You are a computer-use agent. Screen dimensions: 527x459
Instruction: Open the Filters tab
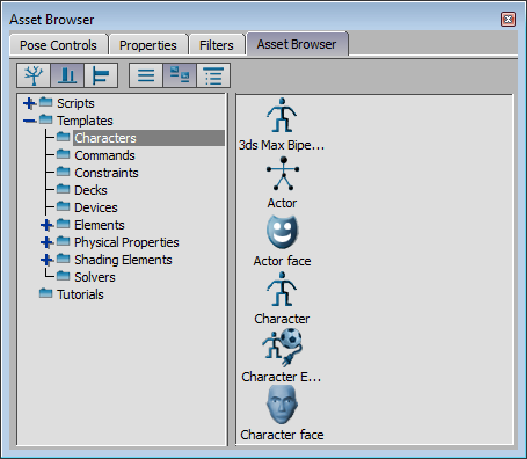216,45
